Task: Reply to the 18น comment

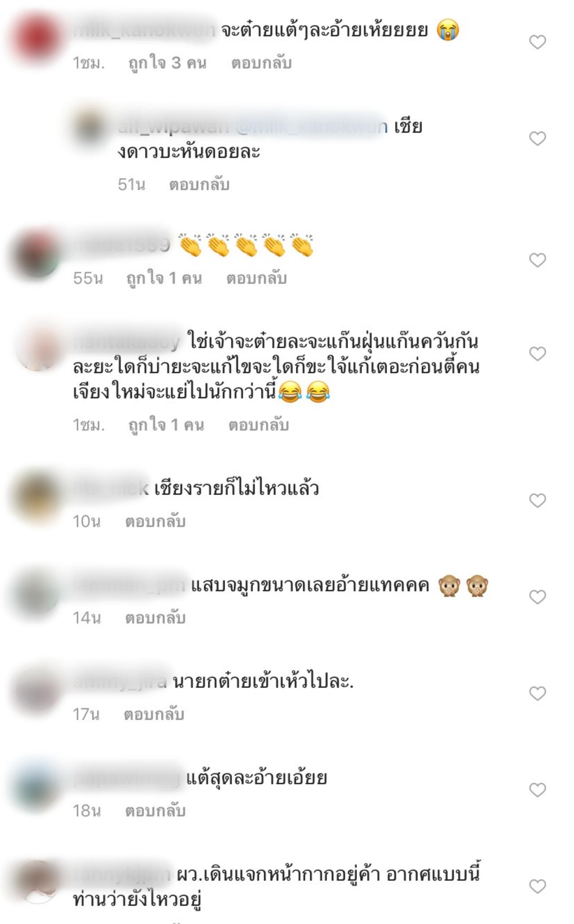Action: 155,810
